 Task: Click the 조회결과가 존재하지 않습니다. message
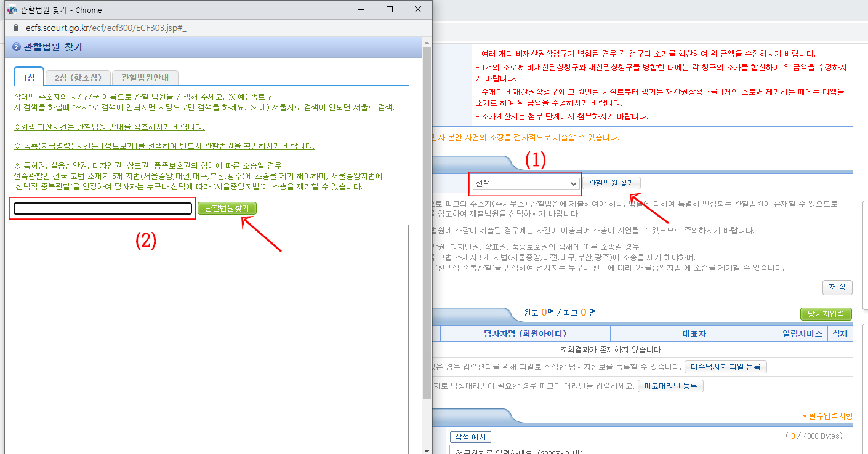tap(611, 350)
